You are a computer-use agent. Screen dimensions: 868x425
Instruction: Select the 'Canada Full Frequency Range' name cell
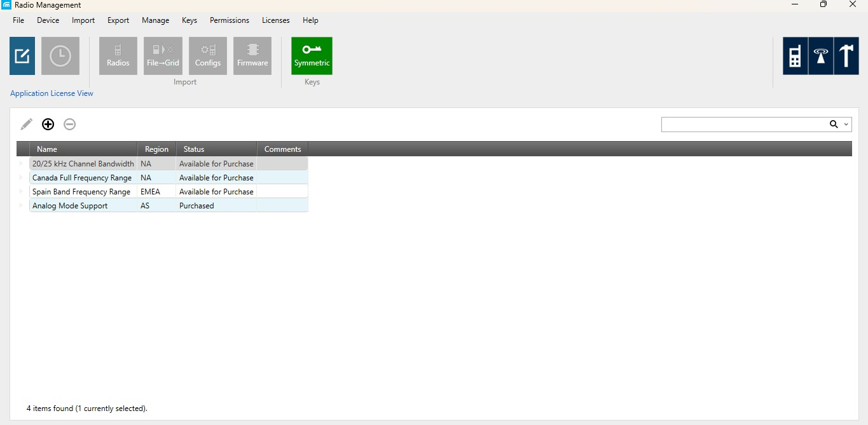[83, 178]
